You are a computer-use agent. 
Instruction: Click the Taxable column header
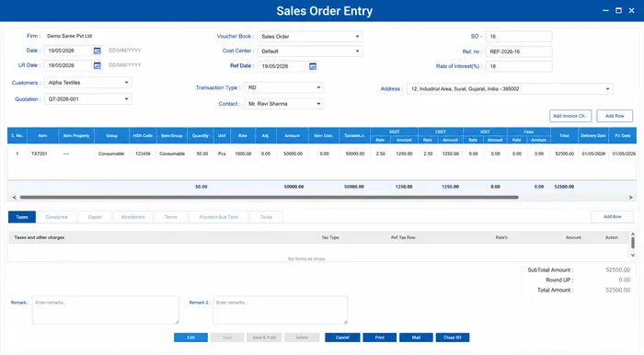pos(354,136)
